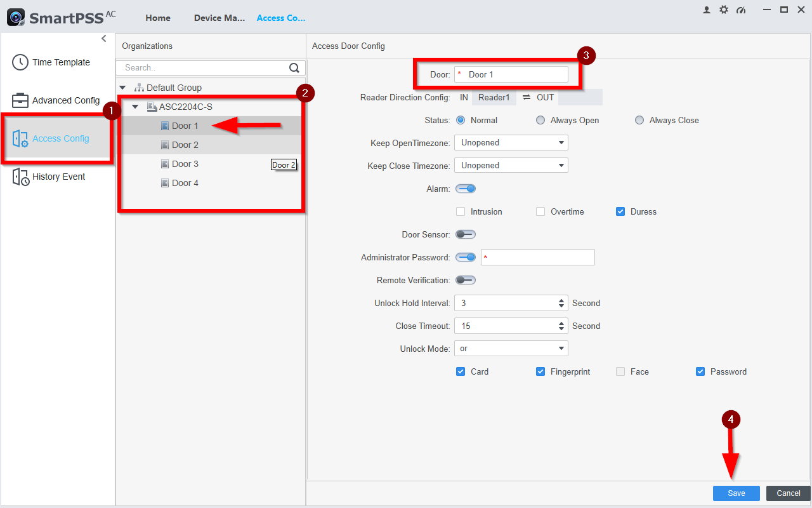Toggle the Alarm switch
812x508 pixels.
point(466,189)
